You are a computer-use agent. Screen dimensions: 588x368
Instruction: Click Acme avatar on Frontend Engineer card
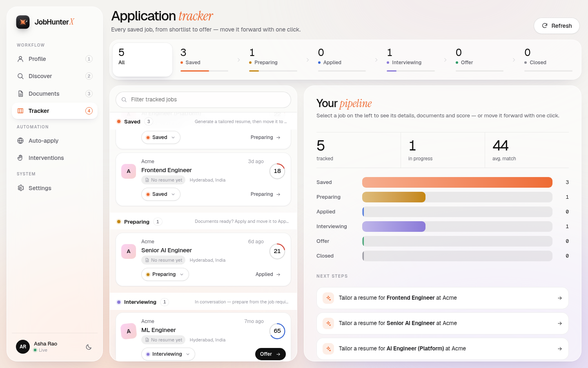pyautogui.click(x=129, y=171)
